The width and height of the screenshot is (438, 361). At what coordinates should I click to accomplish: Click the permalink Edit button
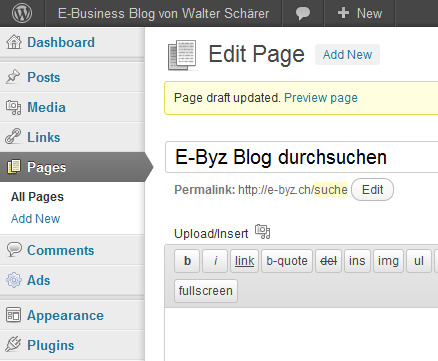point(372,190)
